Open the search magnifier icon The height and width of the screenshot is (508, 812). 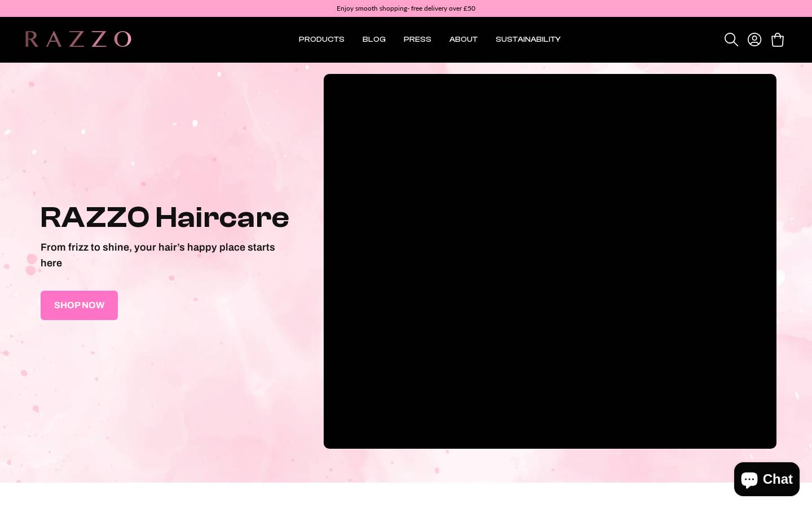click(731, 40)
